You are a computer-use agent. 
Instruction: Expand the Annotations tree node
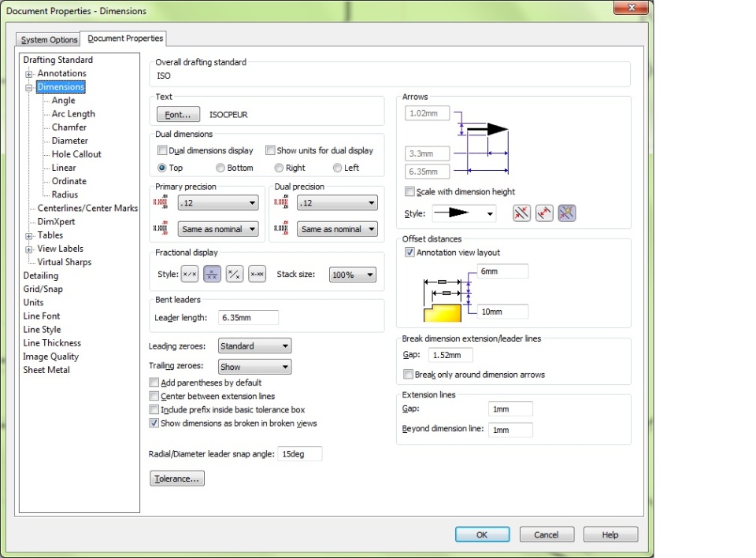(x=29, y=74)
